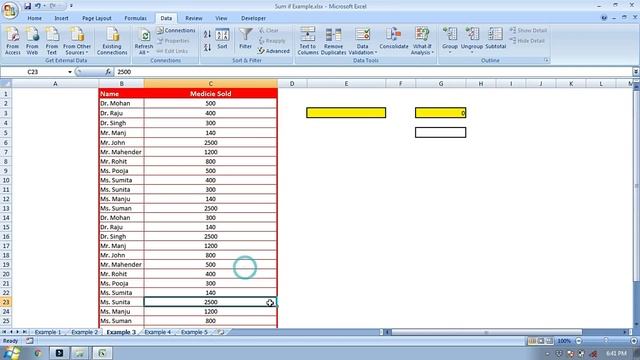This screenshot has height=360, width=640.
Task: Customize Quick Access Toolbar dropdown
Action: click(71, 6)
